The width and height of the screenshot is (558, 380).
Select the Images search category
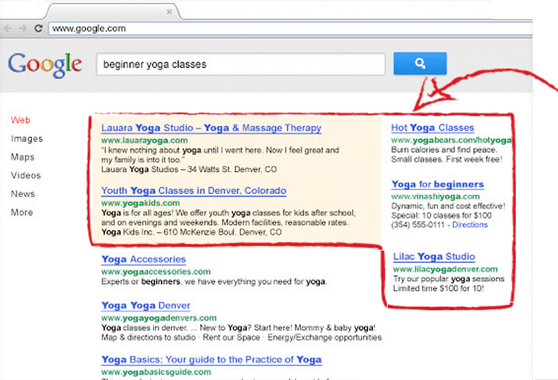click(27, 139)
